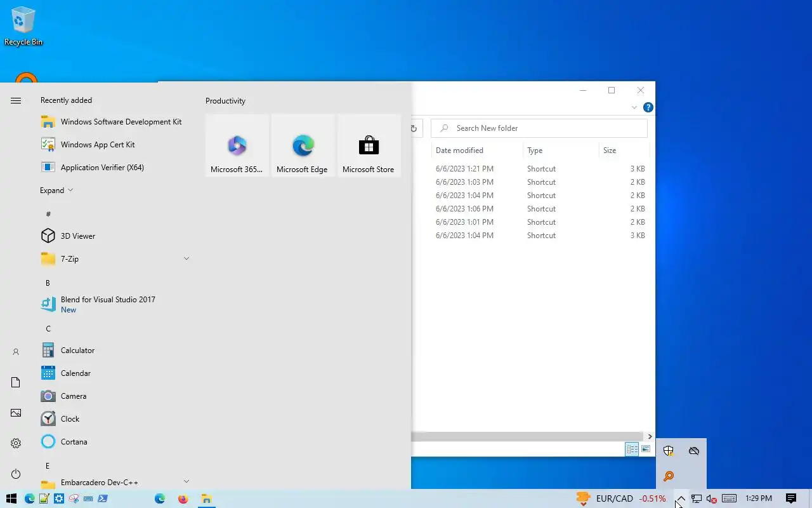Image resolution: width=812 pixels, height=508 pixels.
Task: Collapse the hidden tray icons chevron
Action: [x=681, y=498]
